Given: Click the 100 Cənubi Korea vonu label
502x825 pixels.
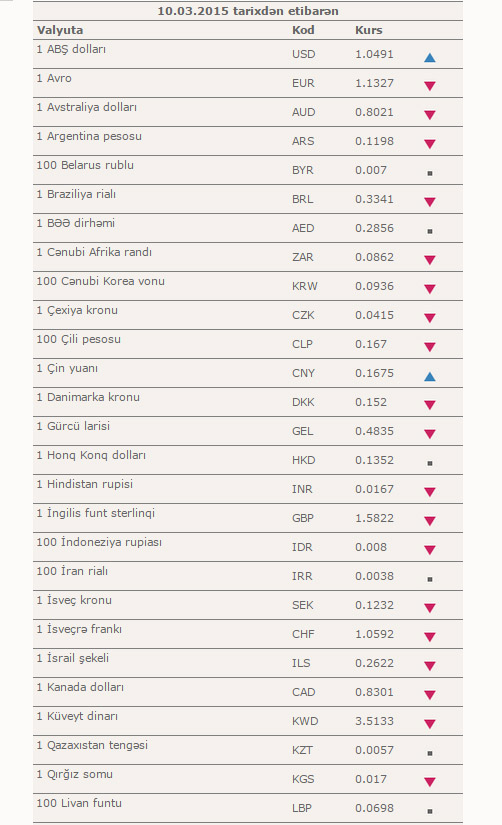Looking at the screenshot, I should pos(101,281).
